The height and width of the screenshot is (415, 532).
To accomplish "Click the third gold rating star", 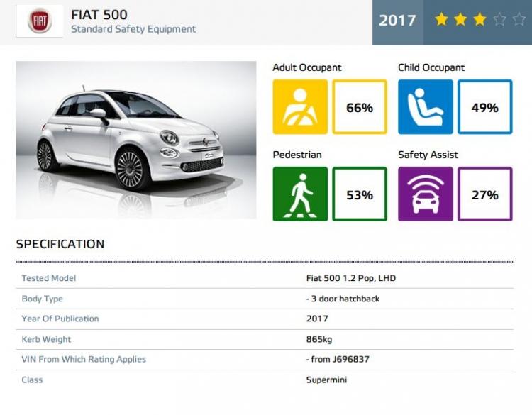I will [x=480, y=19].
